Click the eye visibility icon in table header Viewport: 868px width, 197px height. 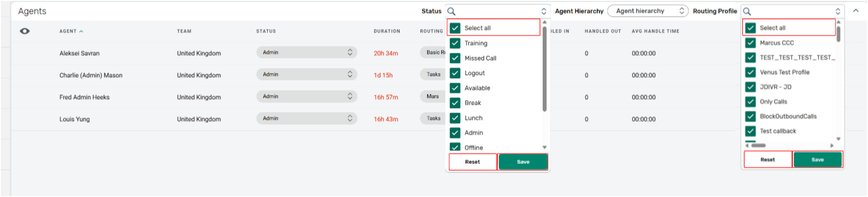tap(25, 31)
